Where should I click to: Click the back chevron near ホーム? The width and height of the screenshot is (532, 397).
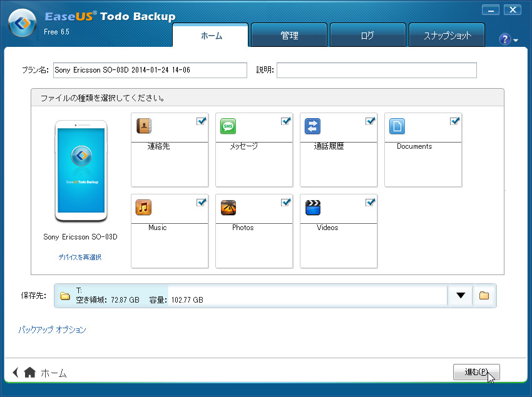(x=16, y=372)
